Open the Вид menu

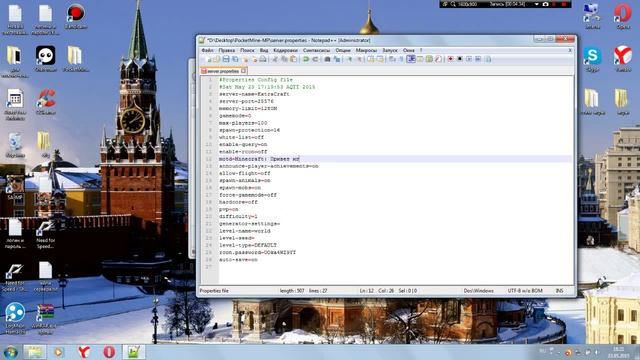pyautogui.click(x=264, y=50)
